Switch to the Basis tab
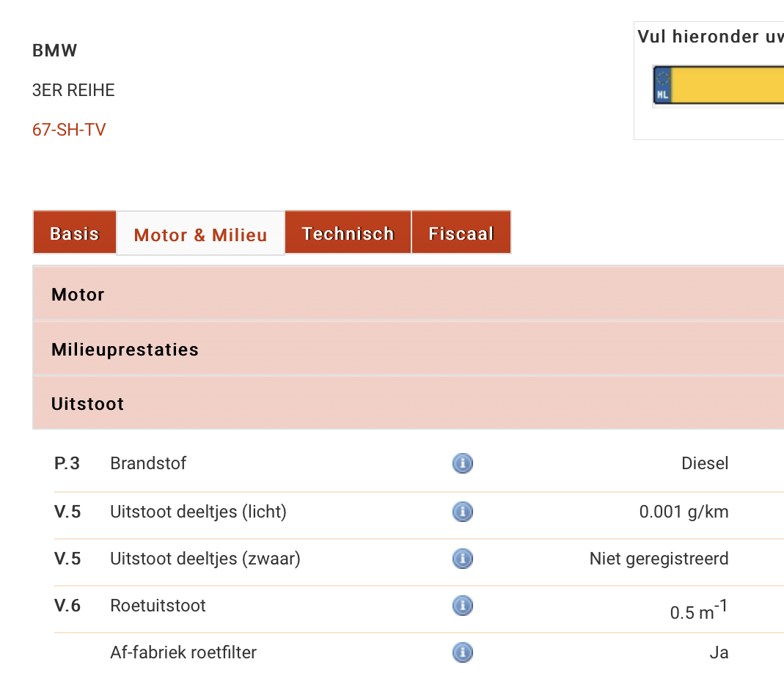 (x=75, y=233)
